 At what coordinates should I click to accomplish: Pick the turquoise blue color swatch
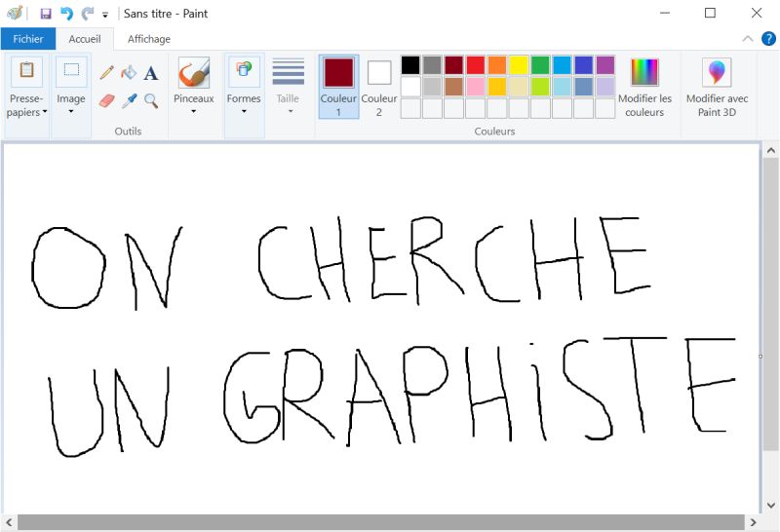pyautogui.click(x=563, y=65)
